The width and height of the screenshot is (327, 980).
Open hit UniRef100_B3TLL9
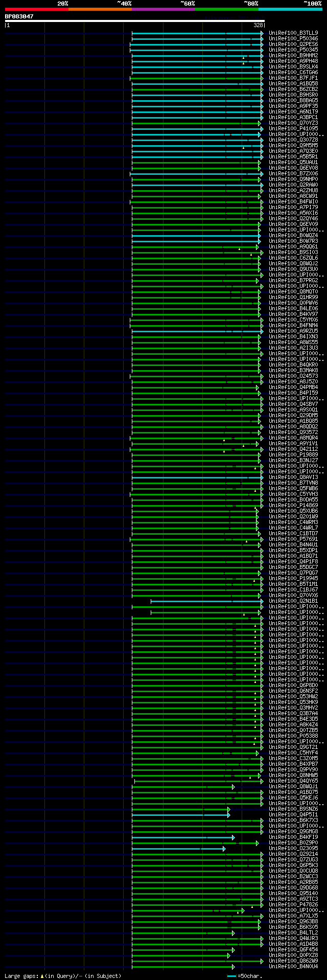point(293,33)
